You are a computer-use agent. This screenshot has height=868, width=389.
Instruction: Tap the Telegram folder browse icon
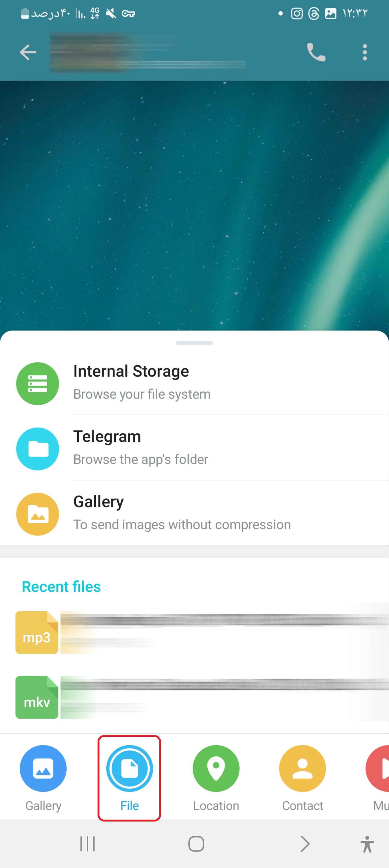click(38, 448)
